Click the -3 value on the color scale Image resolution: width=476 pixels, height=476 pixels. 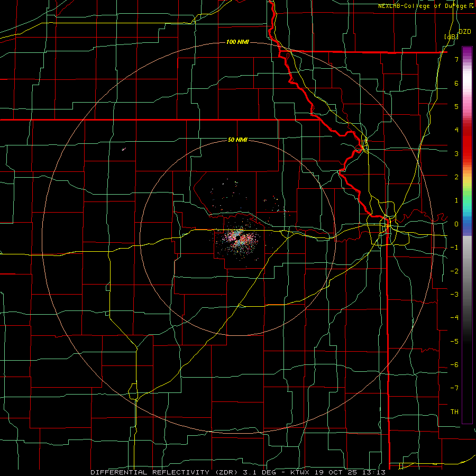pos(454,295)
